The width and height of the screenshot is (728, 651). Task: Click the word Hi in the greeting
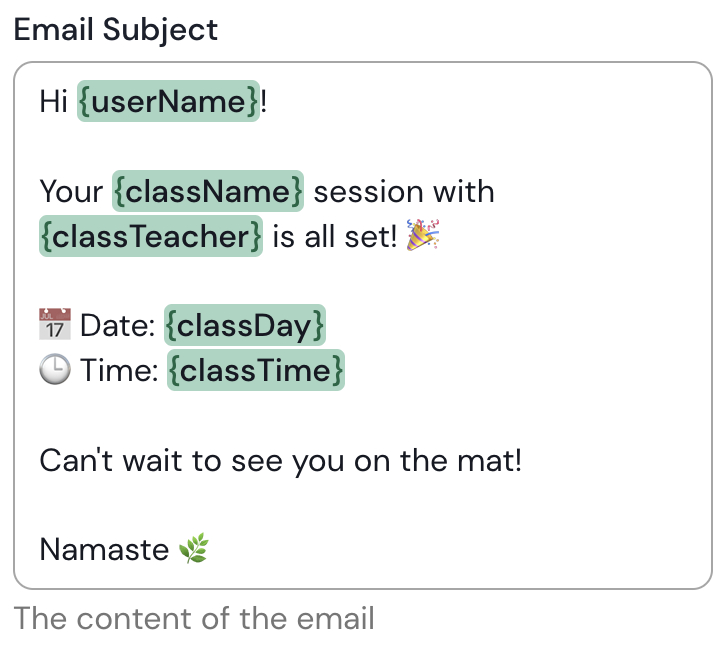54,101
